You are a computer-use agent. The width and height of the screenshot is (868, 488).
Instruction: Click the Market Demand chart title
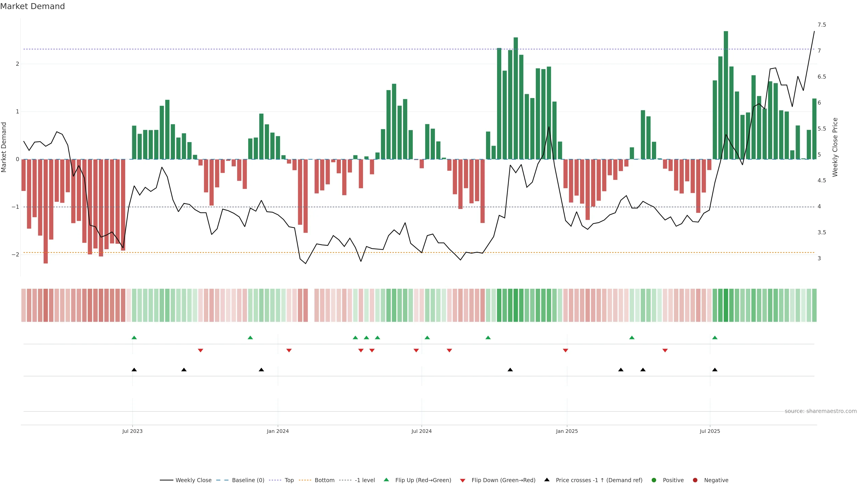[x=32, y=6]
